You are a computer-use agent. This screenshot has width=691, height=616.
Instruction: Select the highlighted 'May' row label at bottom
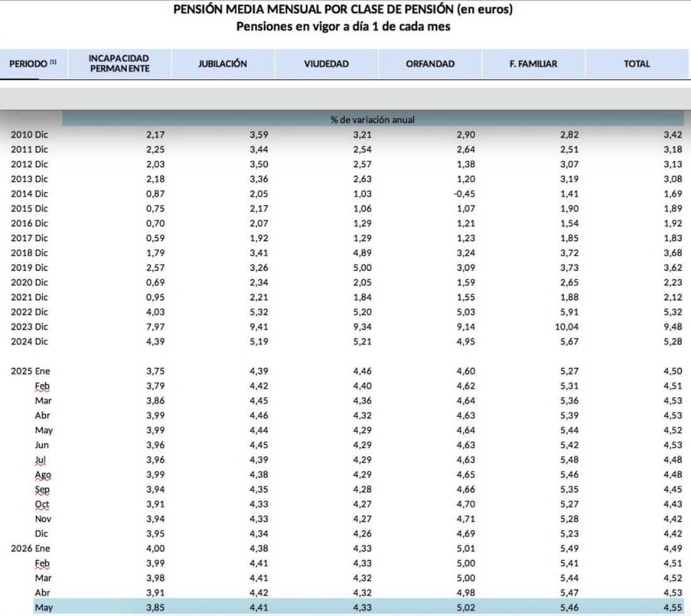[43, 608]
